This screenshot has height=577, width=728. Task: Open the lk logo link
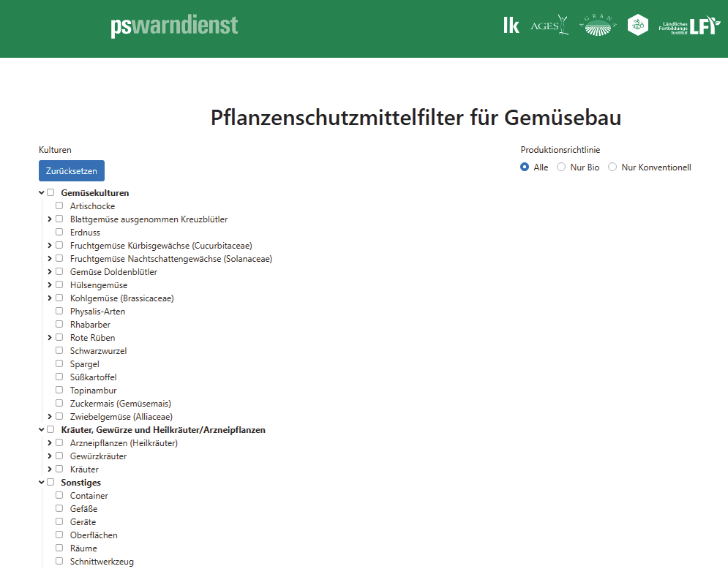click(511, 26)
